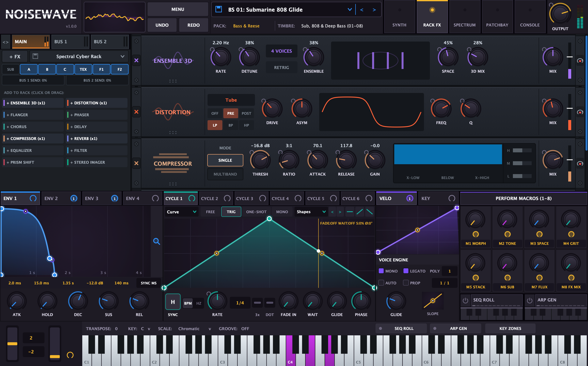This screenshot has height=366, width=588.
Task: Remove the Ensemble 3D effect with X
Action: point(136,60)
